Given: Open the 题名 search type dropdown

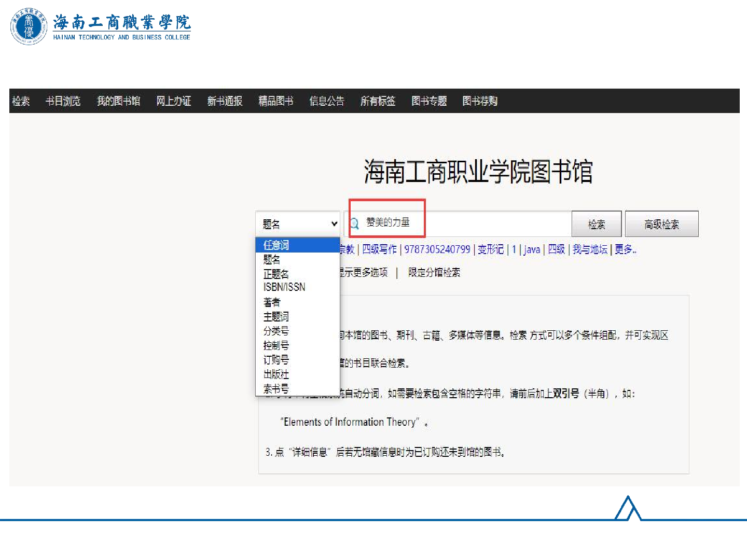Looking at the screenshot, I should coord(298,224).
